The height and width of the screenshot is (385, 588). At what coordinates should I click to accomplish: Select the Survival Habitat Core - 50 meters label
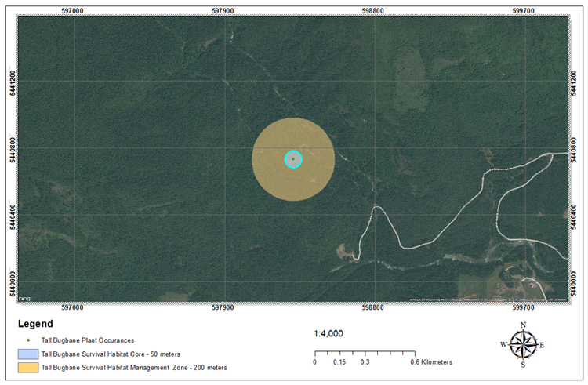(111, 354)
